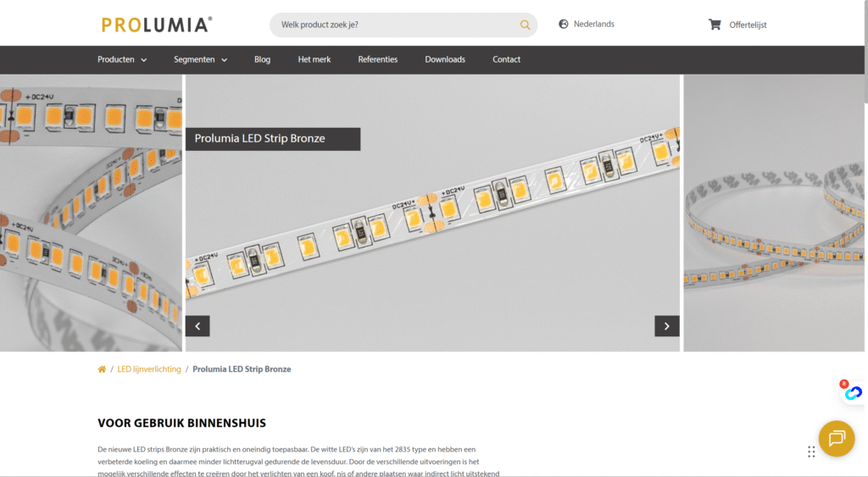Open the yellow chat bubble button
Image resolution: width=868 pixels, height=477 pixels.
837,439
